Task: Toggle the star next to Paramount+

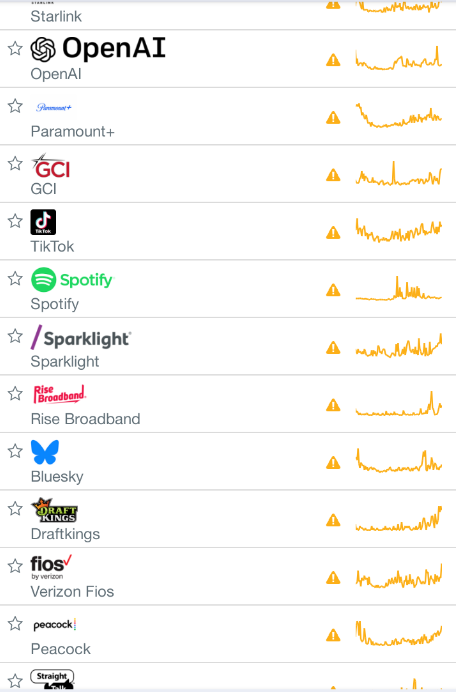Action: coord(15,106)
